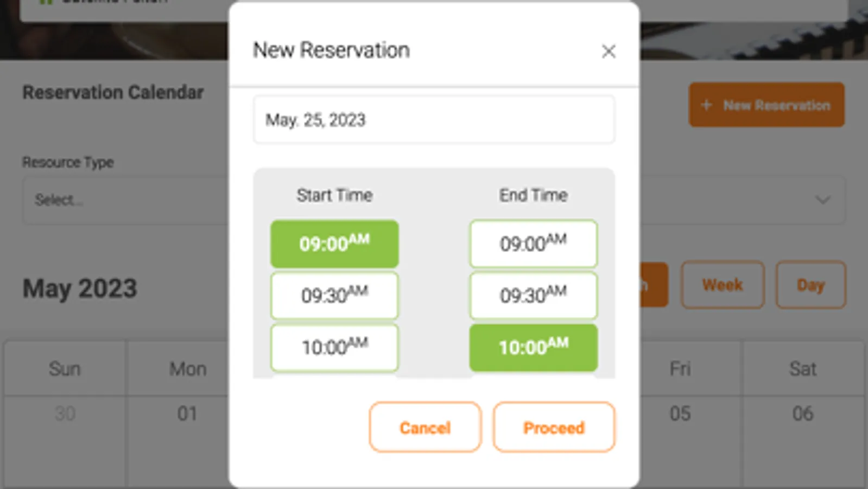Select 09:30 AM start time
The width and height of the screenshot is (868, 489).
(x=334, y=296)
